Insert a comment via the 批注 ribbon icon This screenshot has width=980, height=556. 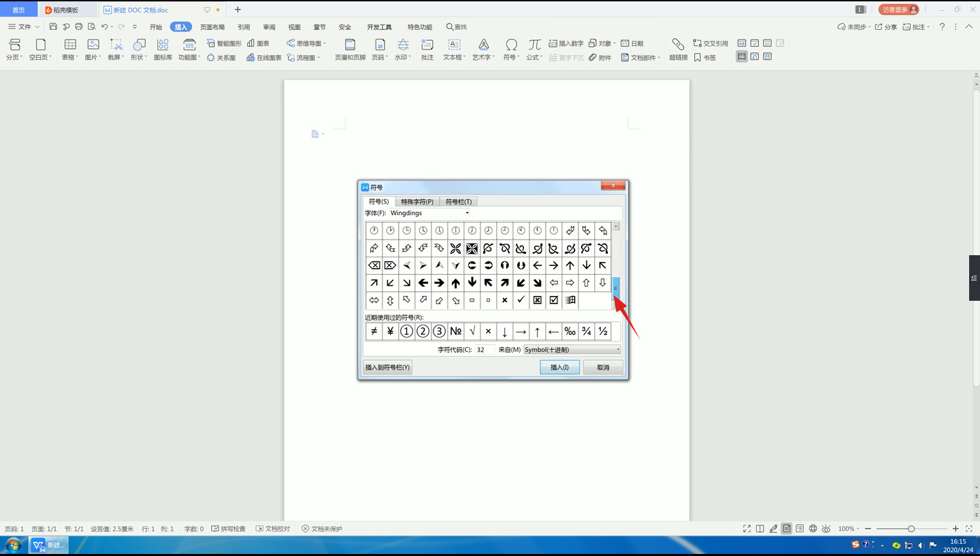427,50
